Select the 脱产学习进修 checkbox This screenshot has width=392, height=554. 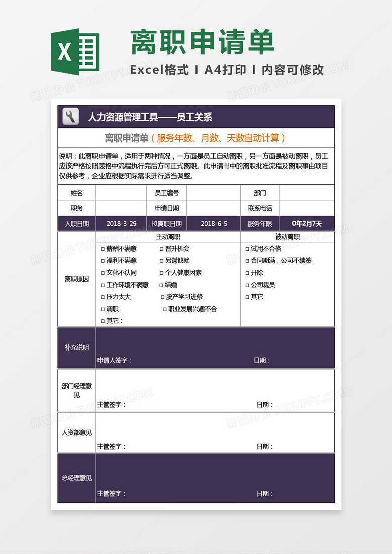click(162, 297)
